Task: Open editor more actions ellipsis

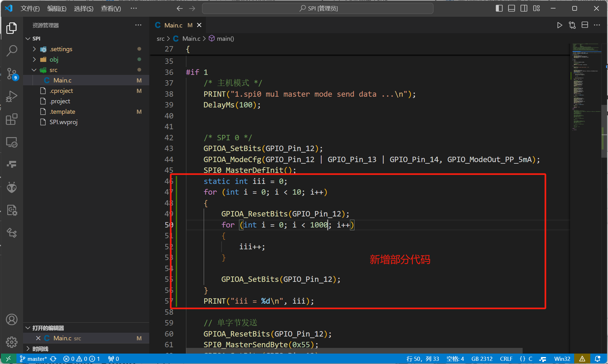Action: (x=597, y=25)
